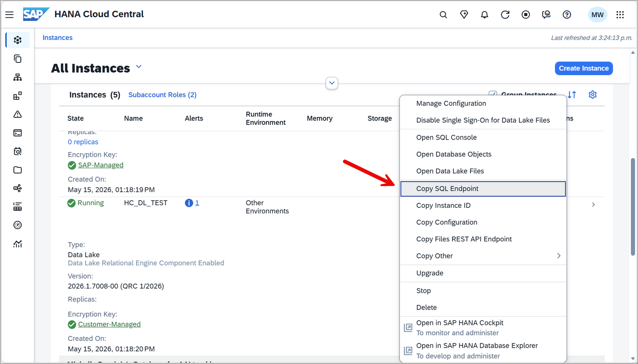Open the sidebar icon with squares and plus
This screenshot has width=638, height=364.
click(x=18, y=96)
